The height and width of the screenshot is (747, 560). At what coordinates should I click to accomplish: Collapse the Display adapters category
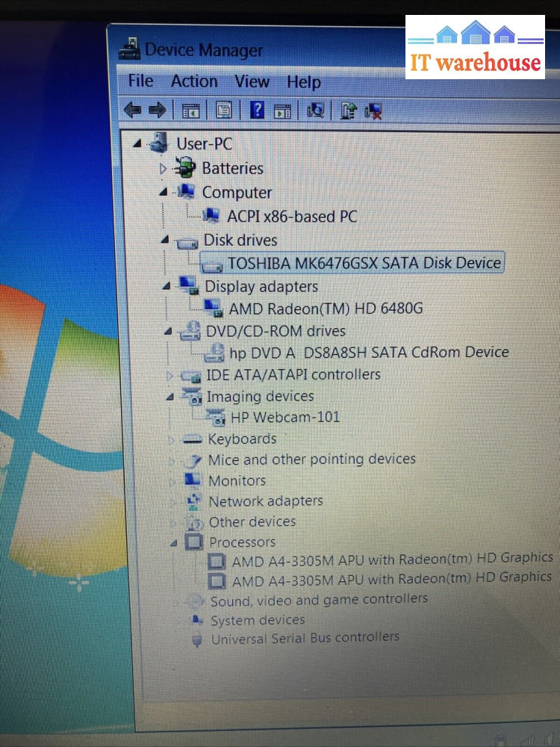click(x=165, y=286)
